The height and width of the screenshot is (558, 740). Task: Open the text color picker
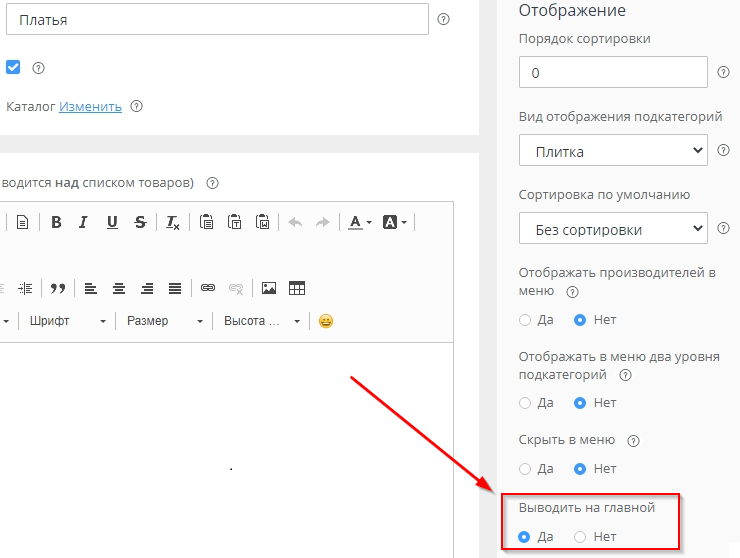click(x=359, y=222)
